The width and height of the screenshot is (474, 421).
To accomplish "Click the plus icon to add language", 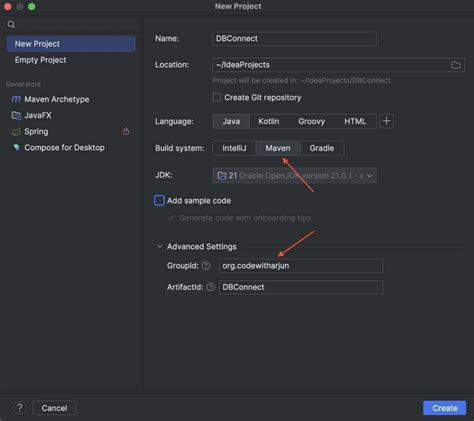I will [387, 121].
